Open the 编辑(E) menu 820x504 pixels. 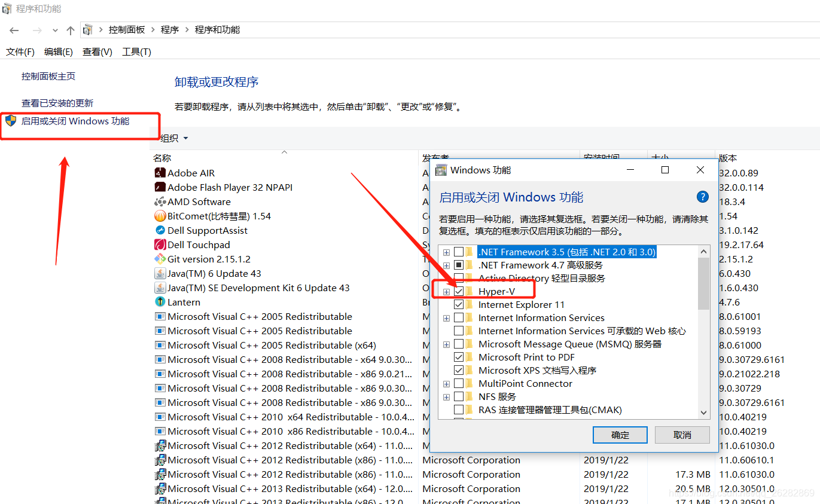59,52
